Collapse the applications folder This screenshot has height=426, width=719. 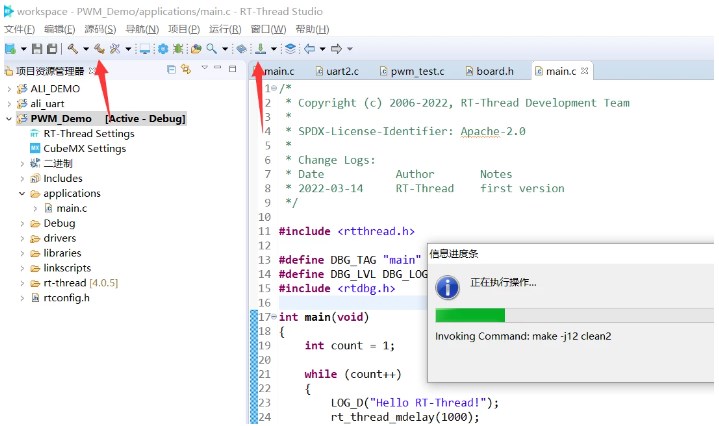(22, 194)
